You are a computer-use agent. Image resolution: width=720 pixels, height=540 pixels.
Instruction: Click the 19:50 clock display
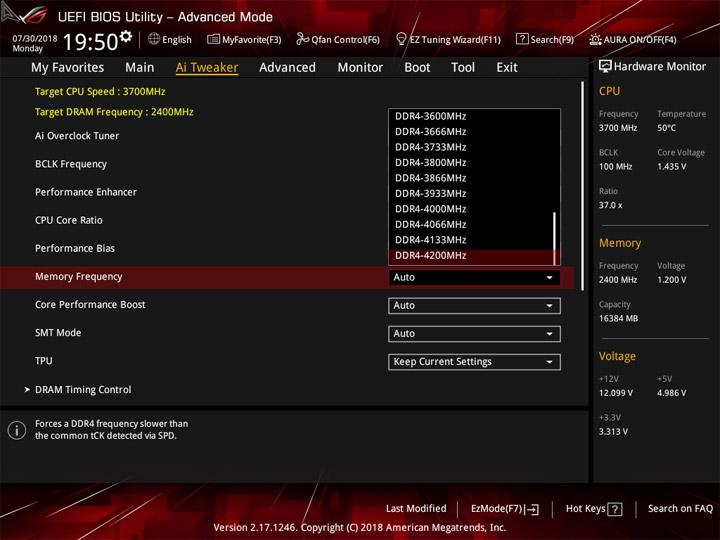click(x=90, y=42)
